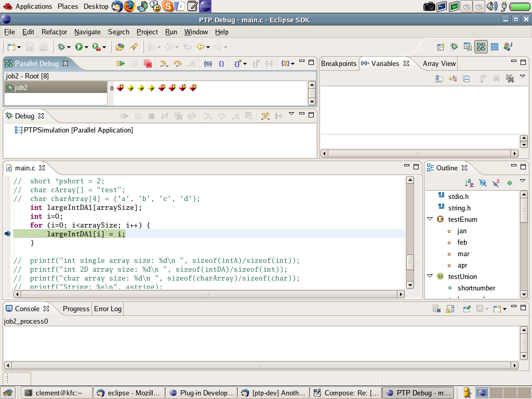
Task: Switch to the Plug-in Develop… taskbar window
Action: point(202,393)
